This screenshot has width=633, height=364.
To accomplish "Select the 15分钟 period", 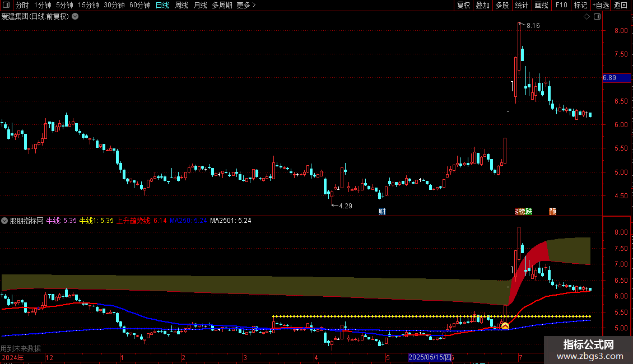I will (89, 5).
